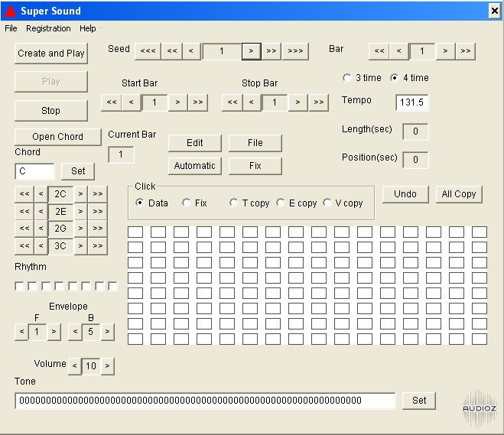Viewport: 504px width, 435px height.
Task: Decrease Bar by one (<)
Action: point(399,51)
